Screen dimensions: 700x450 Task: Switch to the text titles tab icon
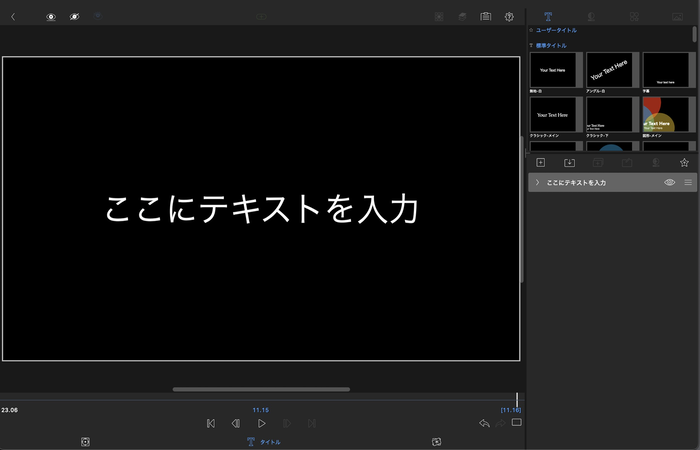pos(548,16)
